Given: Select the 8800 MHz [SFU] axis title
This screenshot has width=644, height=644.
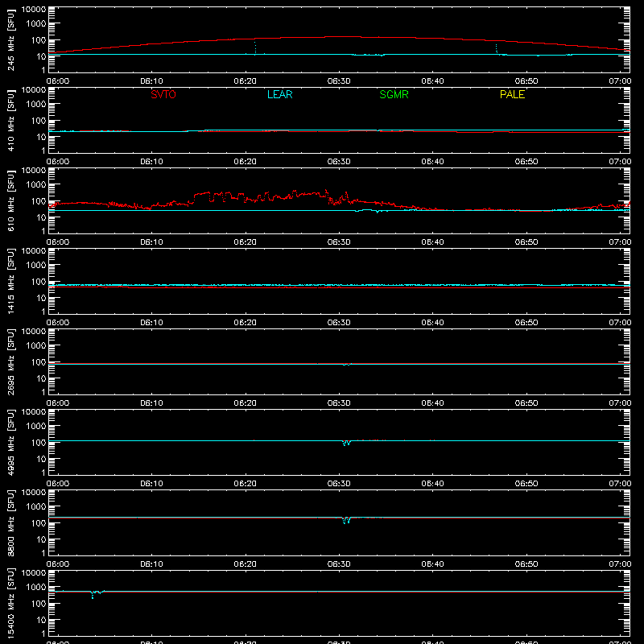Looking at the screenshot, I should [x=10, y=522].
